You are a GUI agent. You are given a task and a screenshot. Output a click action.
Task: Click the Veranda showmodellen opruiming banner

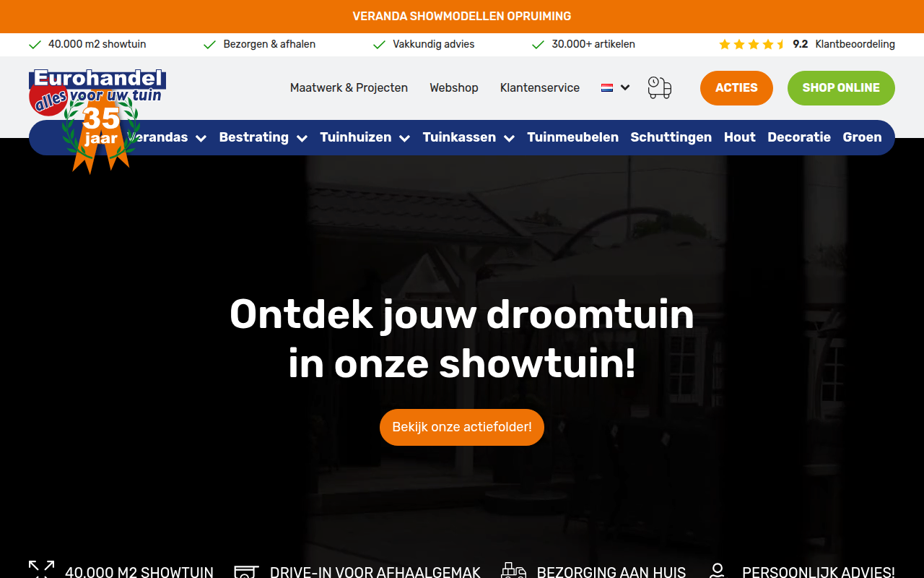pos(462,17)
